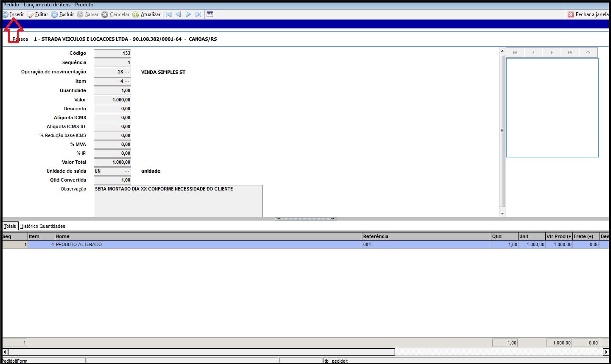Select the PRODUTO ALTERADO grid row
611x364 pixels.
tap(208, 245)
